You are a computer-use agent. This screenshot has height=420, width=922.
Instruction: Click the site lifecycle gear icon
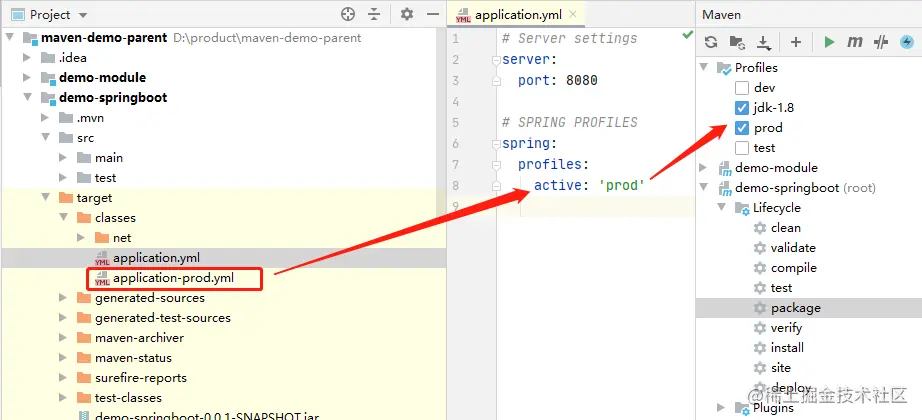[760, 368]
